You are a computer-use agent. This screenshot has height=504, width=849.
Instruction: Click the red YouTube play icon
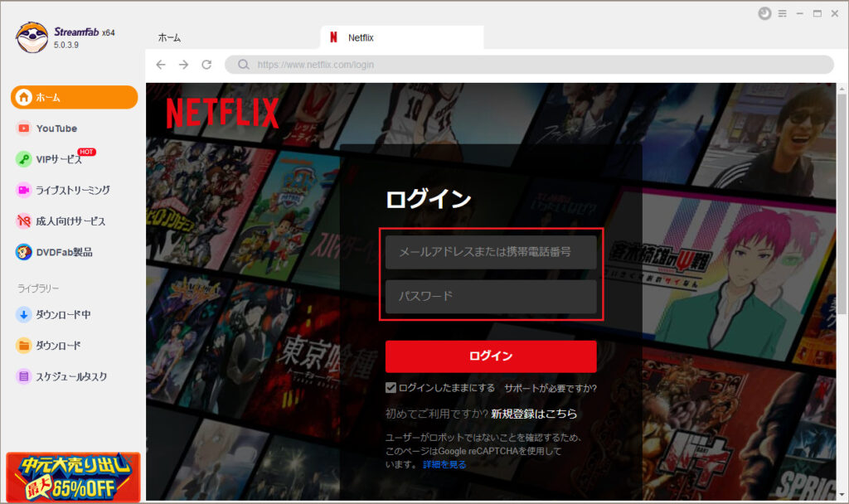[23, 128]
